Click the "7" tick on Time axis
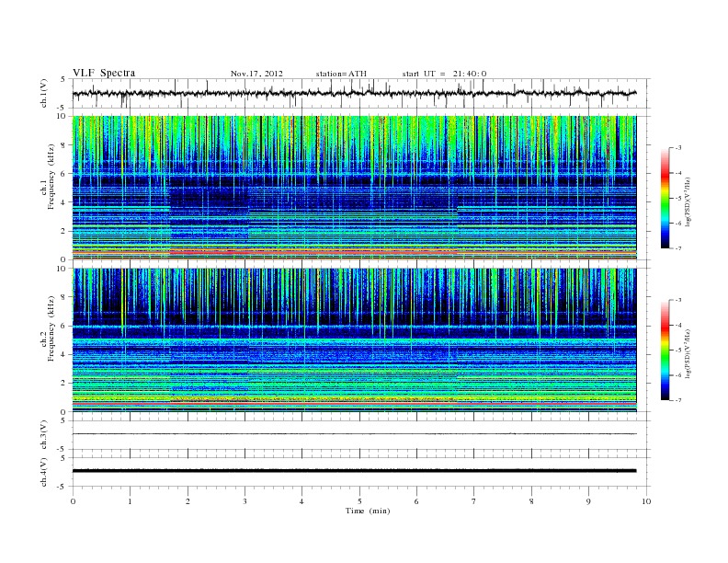 474,501
